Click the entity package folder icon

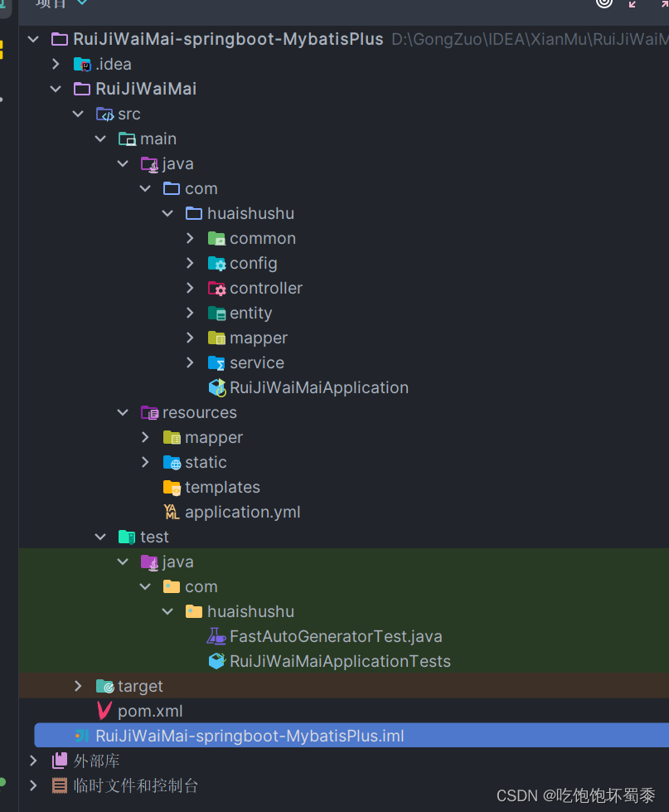coord(216,314)
